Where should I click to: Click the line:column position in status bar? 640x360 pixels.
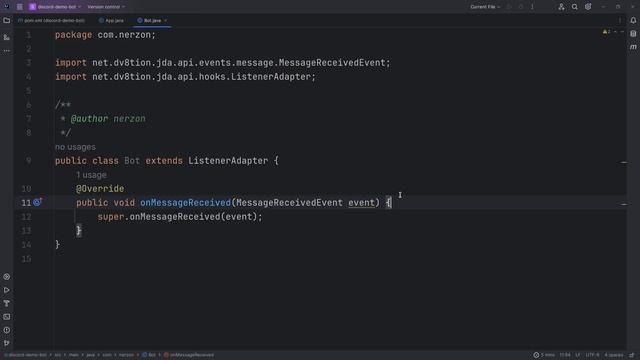565,355
